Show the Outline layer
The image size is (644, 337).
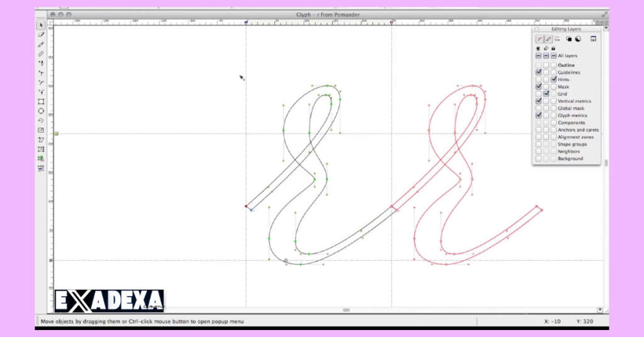pyautogui.click(x=538, y=65)
